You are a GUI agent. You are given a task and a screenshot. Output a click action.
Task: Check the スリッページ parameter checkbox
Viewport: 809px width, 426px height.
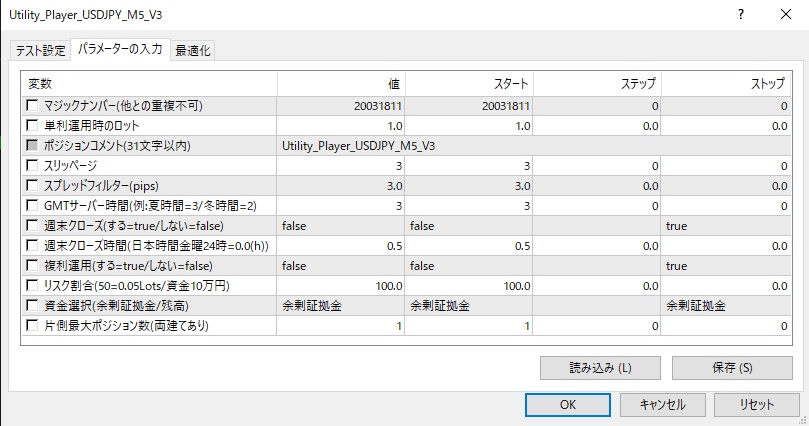pos(33,166)
